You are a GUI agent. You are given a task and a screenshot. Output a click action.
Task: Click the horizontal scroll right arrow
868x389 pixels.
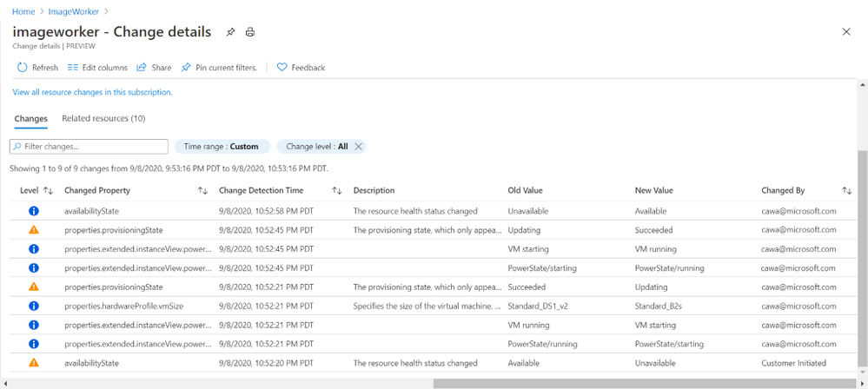pos(861,383)
